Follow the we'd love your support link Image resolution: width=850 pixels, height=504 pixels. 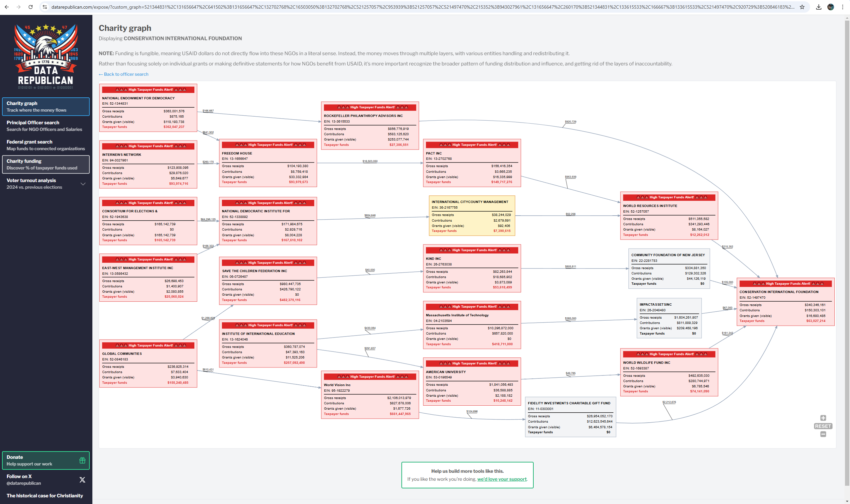tap(502, 479)
